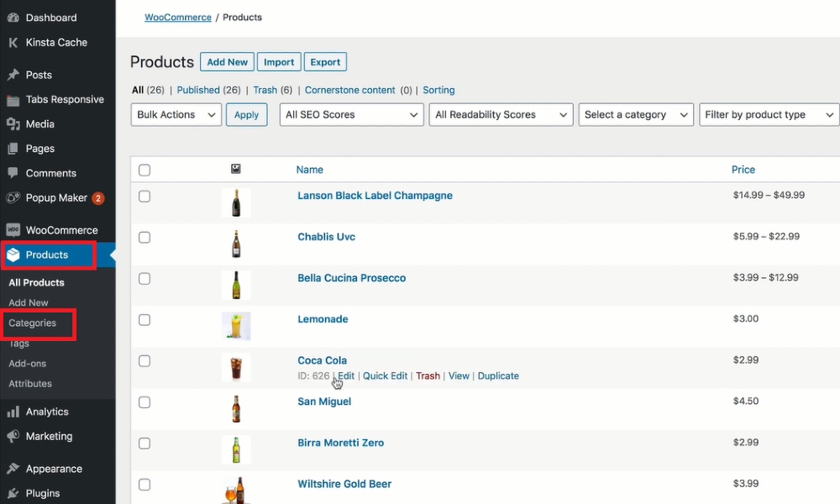Viewport: 840px width, 504px height.
Task: Open the Lemonade product name link
Action: point(323,319)
